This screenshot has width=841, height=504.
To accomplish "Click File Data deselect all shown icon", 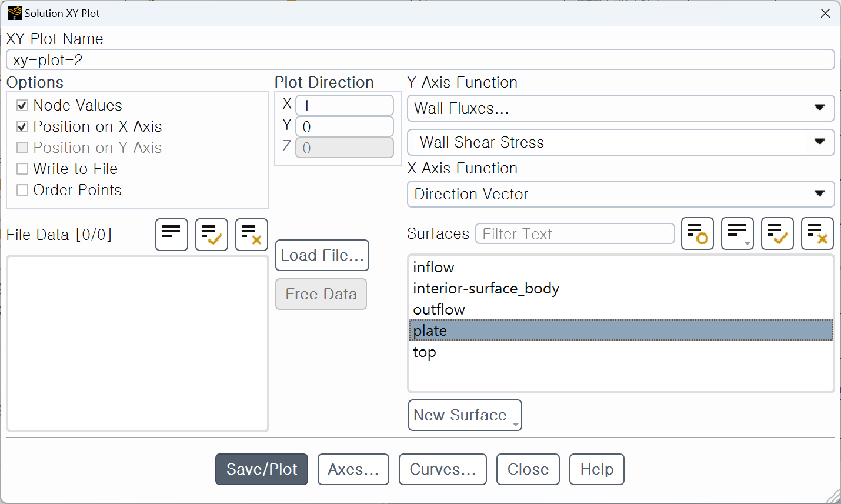I will coord(252,235).
